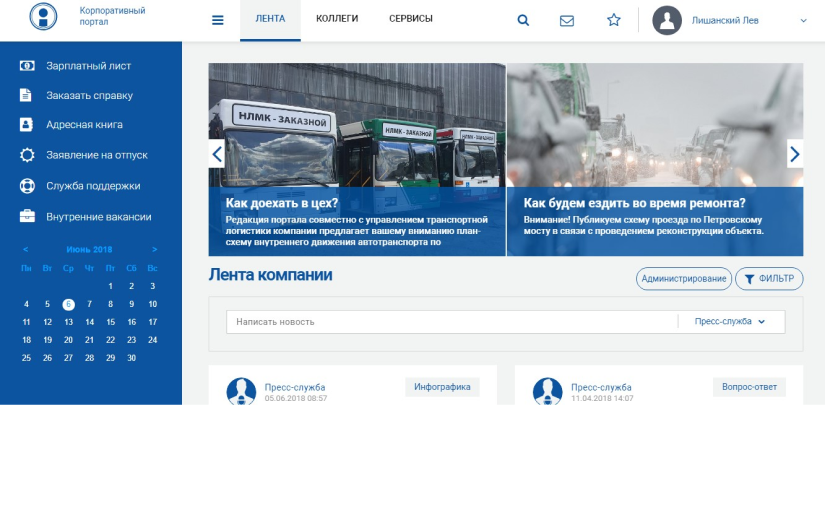
Task: Open Пресс-служба author link dated 11.04.2018
Action: [601, 387]
